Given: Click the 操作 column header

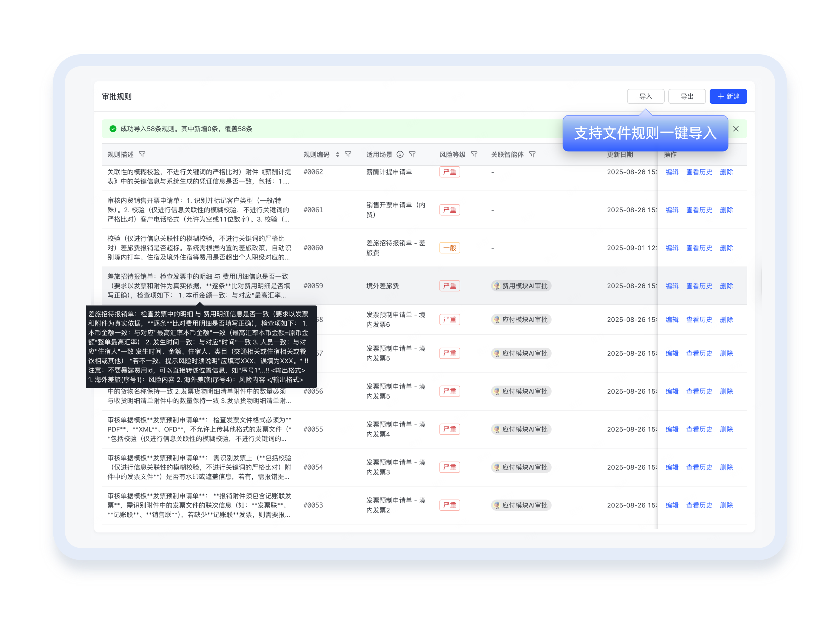Looking at the screenshot, I should [670, 154].
